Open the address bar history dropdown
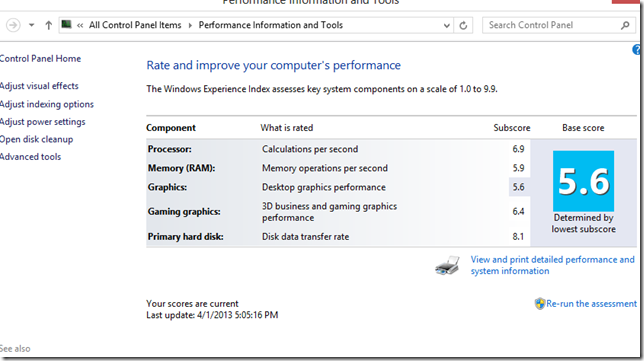644x361 pixels. pos(446,25)
